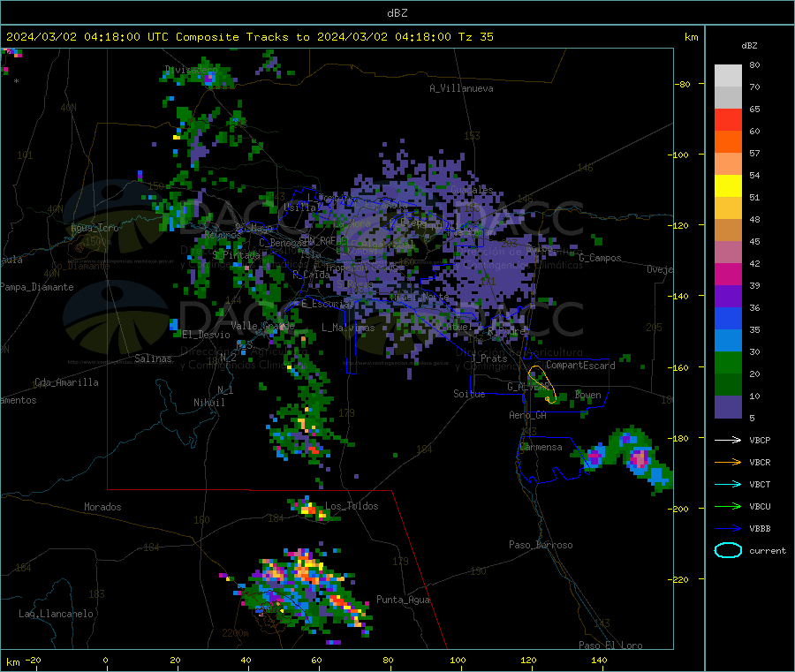Click the white VBCP arrow in the legend
Viewport: 795px width, 672px height.
[728, 440]
